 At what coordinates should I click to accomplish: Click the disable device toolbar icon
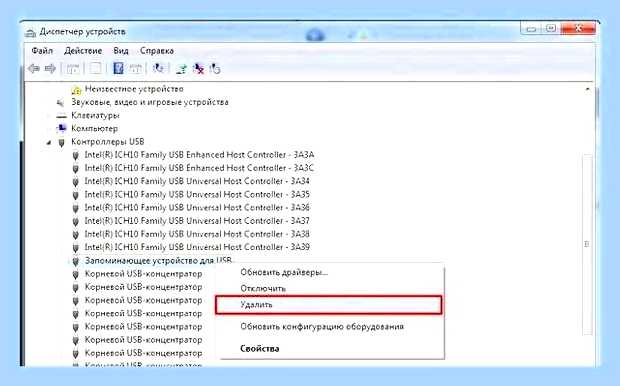point(215,69)
